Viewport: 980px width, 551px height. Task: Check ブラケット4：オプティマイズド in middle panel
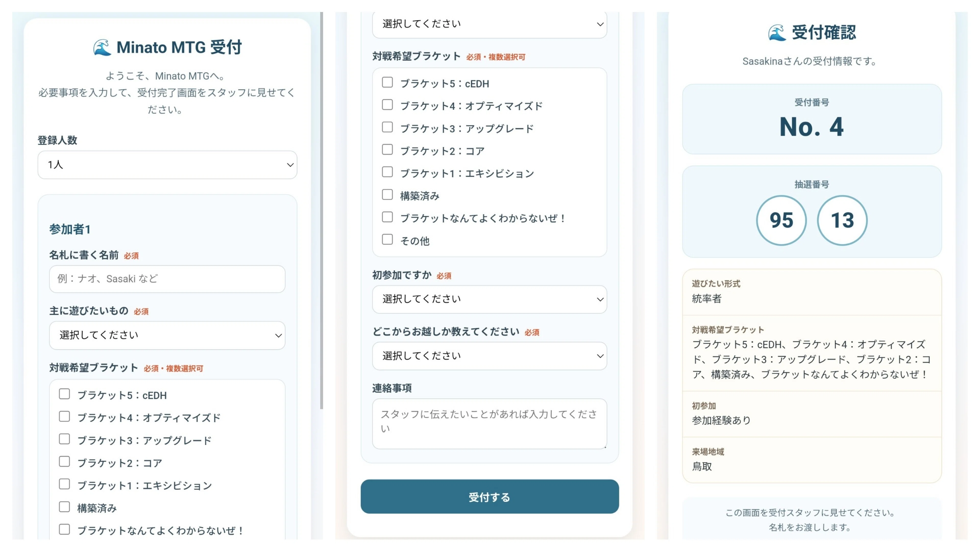387,105
